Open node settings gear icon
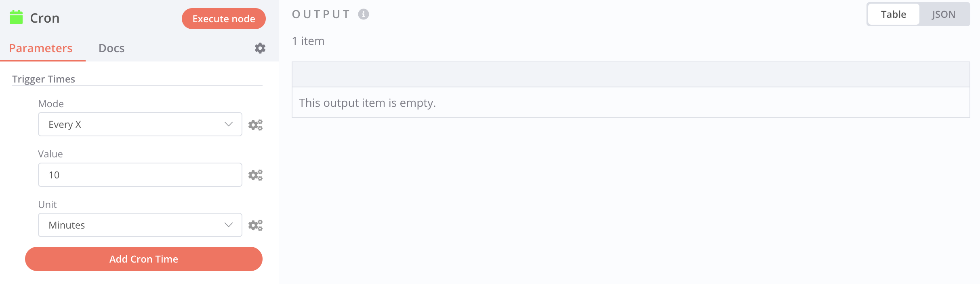The height and width of the screenshot is (284, 980). click(x=260, y=48)
